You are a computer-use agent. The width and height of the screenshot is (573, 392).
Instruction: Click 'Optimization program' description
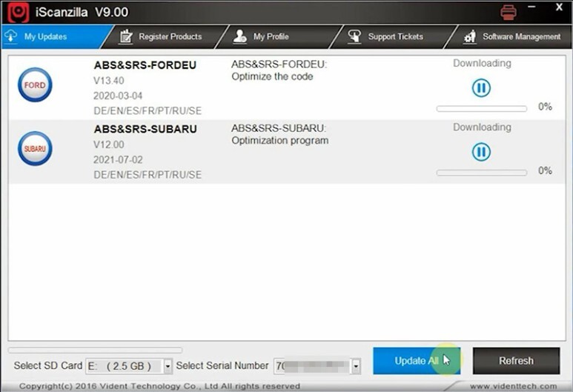[x=280, y=141]
